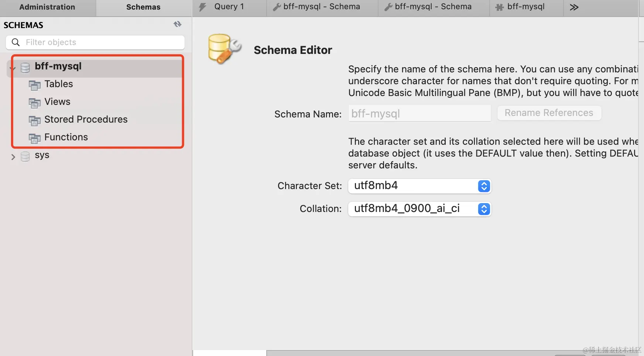
Task: Expand the sys schema node
Action: (13, 157)
